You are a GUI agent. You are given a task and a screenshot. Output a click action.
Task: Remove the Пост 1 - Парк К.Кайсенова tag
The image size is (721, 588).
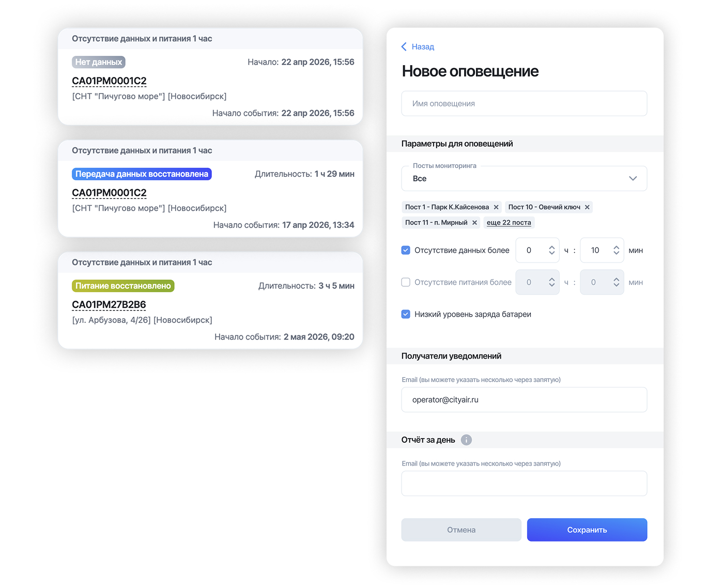click(x=496, y=207)
